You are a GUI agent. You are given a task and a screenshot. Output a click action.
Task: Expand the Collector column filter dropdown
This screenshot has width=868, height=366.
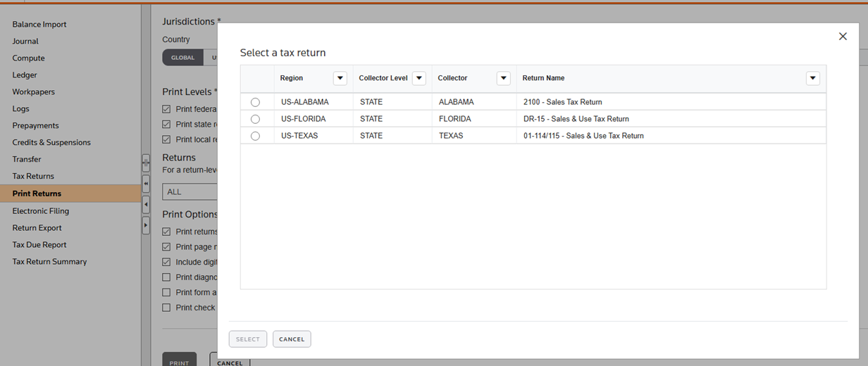point(503,78)
